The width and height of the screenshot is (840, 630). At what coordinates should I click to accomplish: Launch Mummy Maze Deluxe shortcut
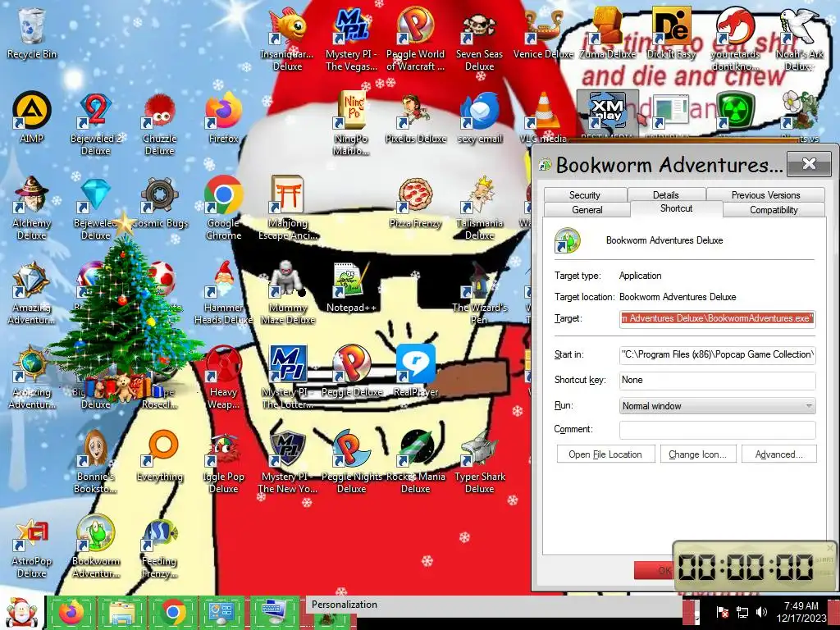click(287, 293)
